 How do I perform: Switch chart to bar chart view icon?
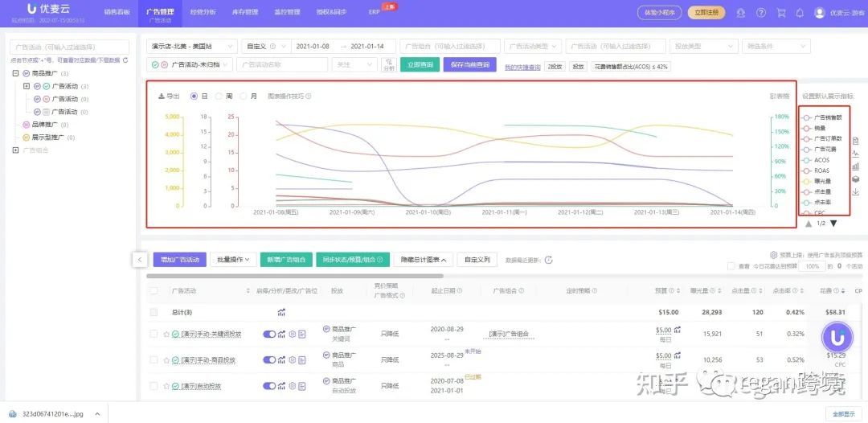pos(855,166)
